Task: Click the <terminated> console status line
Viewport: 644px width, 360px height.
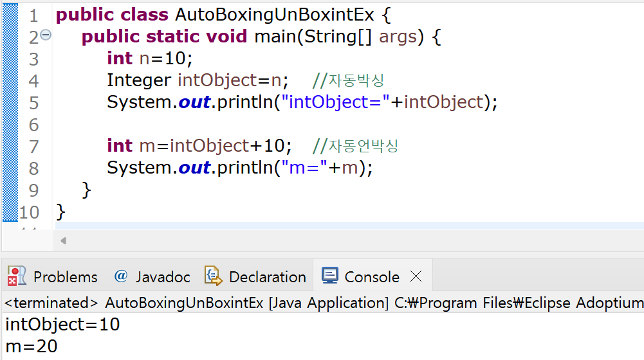Action: click(x=323, y=303)
